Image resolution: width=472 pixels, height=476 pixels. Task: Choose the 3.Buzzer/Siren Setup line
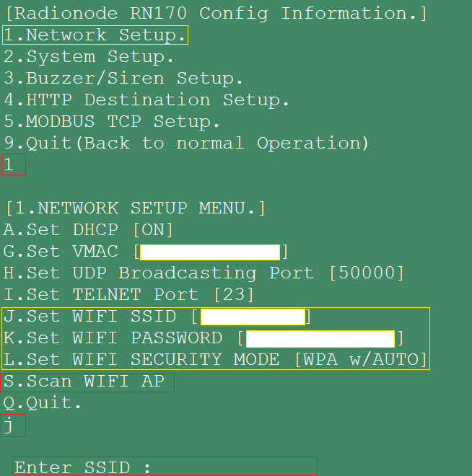tap(123, 79)
